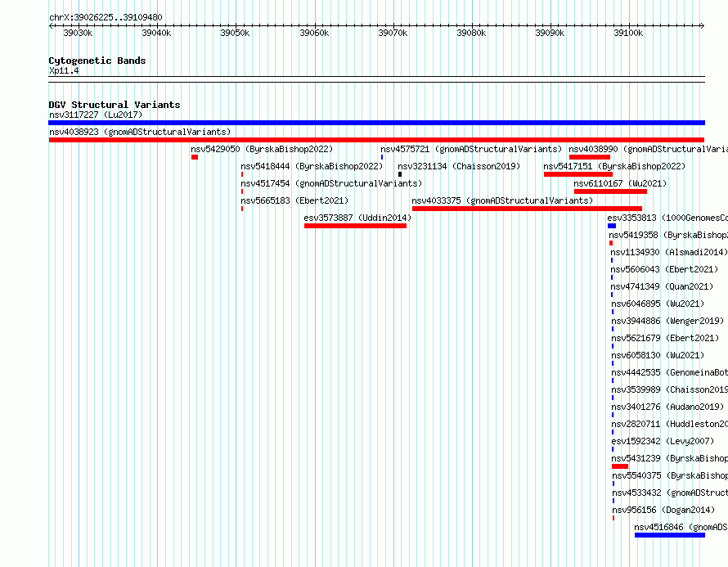The image size is (728, 567).
Task: Click nsv5540375 variant label
Action: pos(670,475)
